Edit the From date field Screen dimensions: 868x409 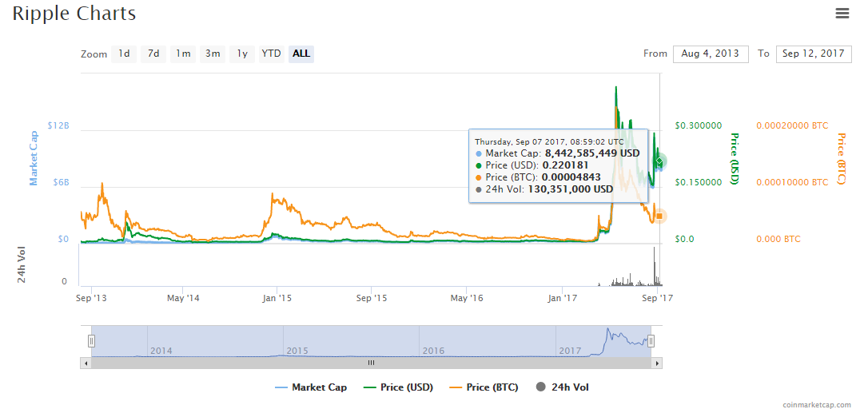pyautogui.click(x=711, y=54)
